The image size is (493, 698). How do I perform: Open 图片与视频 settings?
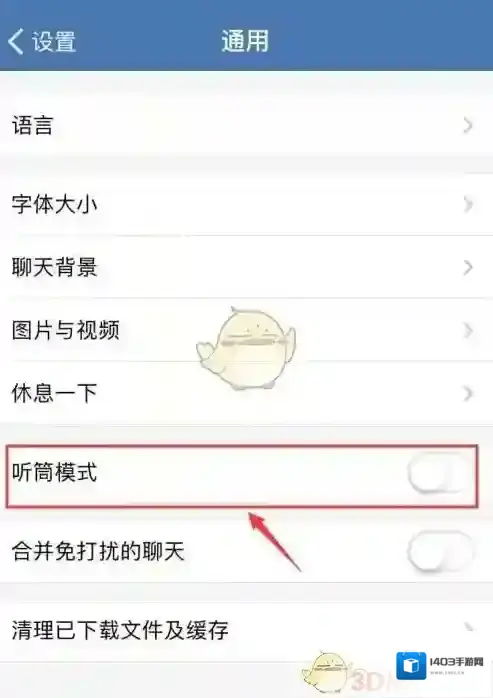pyautogui.click(x=246, y=330)
